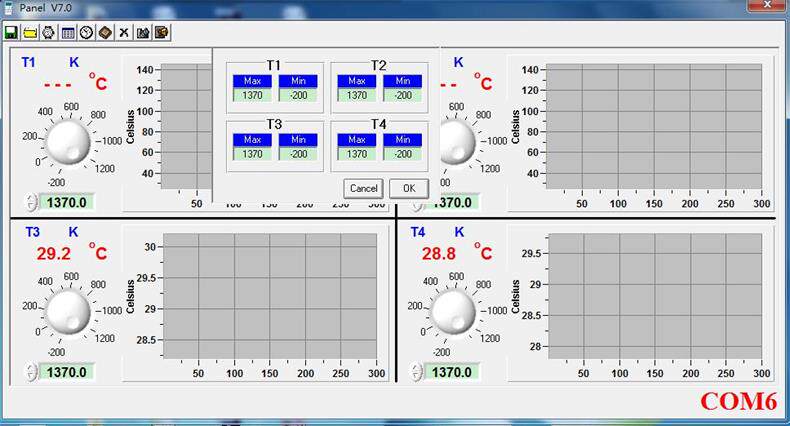The width and height of the screenshot is (790, 426).
Task: Click the X delete toolbar icon
Action: pos(124,33)
